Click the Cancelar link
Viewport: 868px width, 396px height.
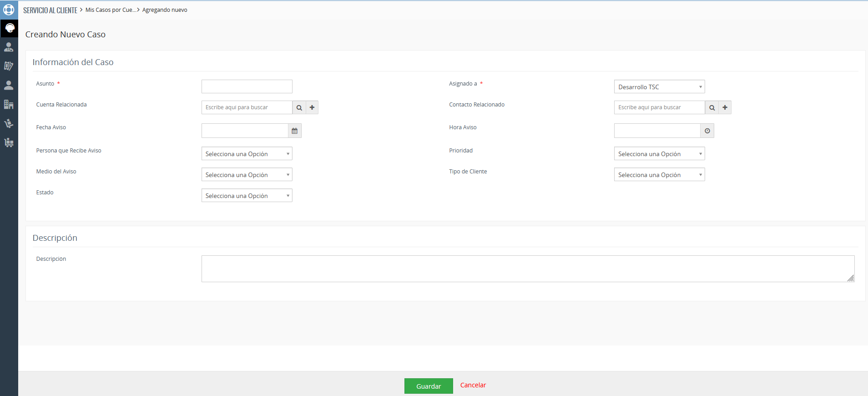click(473, 385)
